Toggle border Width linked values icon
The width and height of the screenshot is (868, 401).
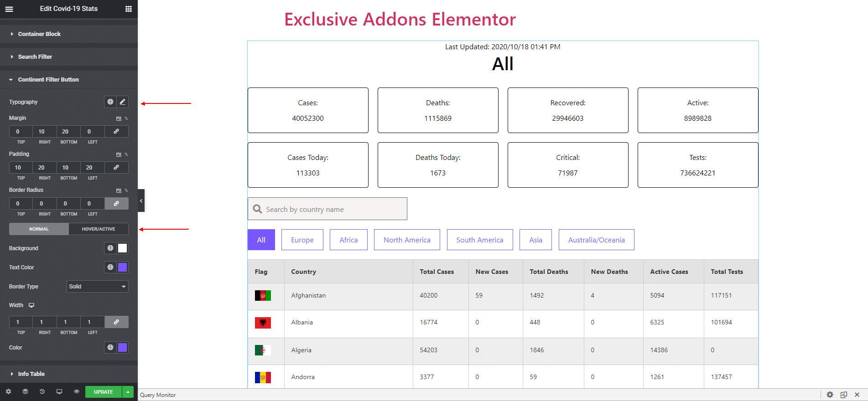[x=116, y=322]
